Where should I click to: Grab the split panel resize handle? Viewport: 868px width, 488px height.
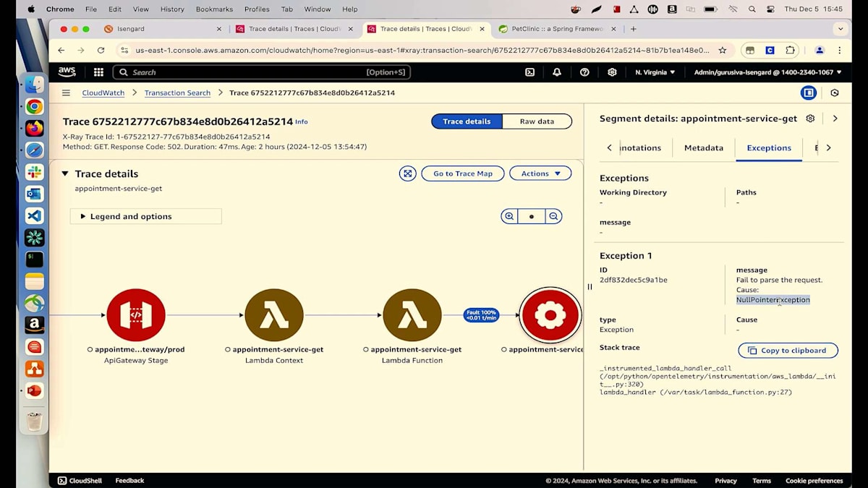tap(590, 286)
